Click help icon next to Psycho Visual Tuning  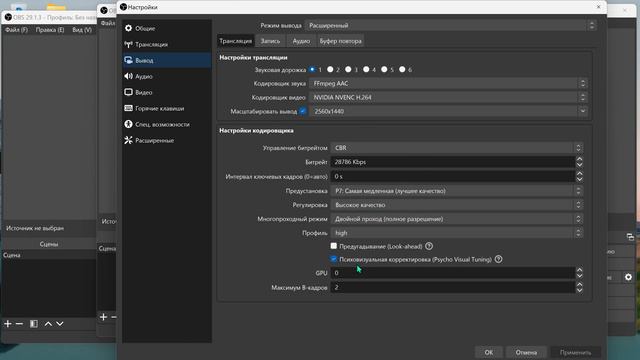(498, 259)
